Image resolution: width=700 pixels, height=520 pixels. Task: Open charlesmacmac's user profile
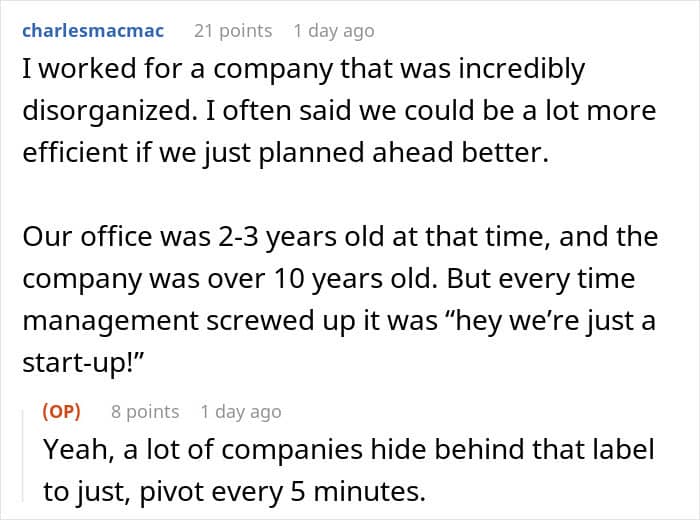pyautogui.click(x=93, y=31)
